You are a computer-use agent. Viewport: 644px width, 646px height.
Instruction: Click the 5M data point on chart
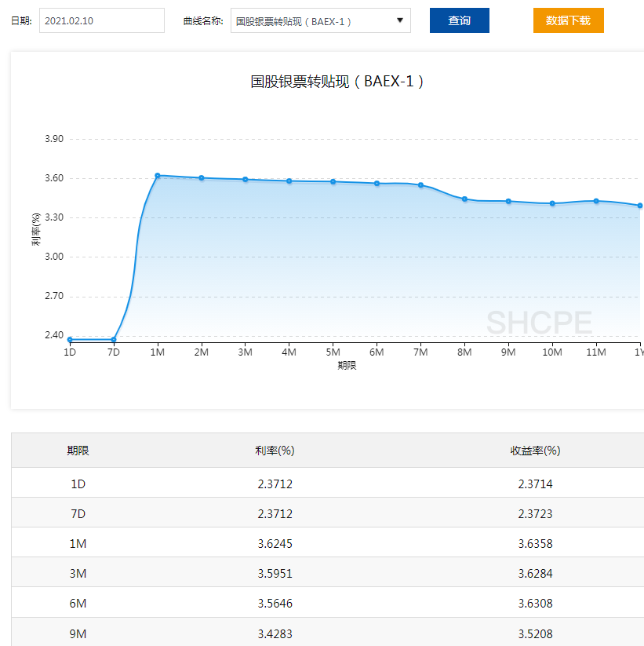click(333, 181)
